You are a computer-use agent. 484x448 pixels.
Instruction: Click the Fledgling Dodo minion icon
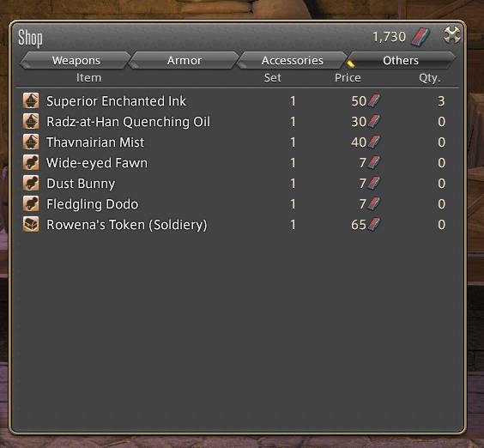pos(31,204)
